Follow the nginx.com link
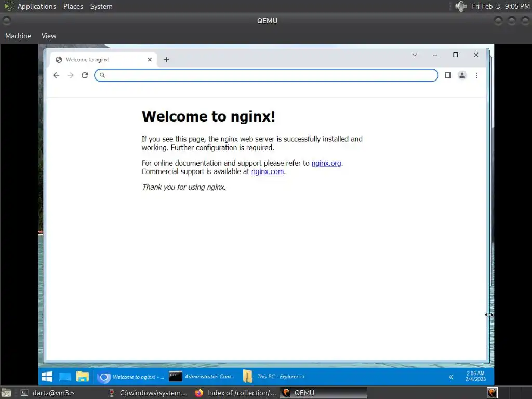The width and height of the screenshot is (532, 399). click(x=268, y=171)
